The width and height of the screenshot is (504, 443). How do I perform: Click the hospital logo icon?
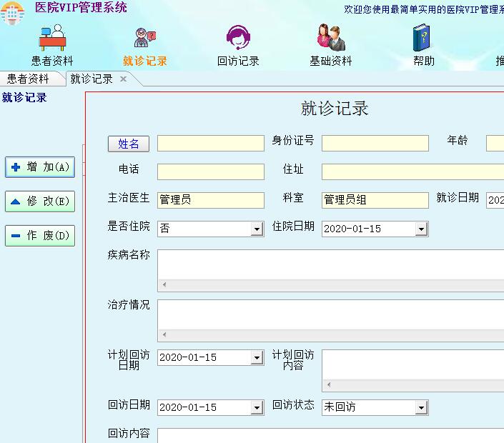(12, 13)
